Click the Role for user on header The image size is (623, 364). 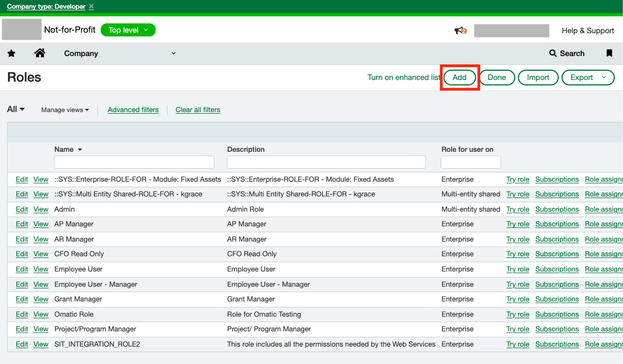[x=467, y=150]
